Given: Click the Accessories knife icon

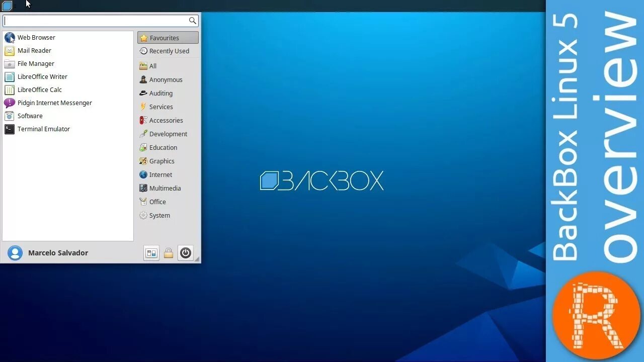Looking at the screenshot, I should (x=143, y=121).
